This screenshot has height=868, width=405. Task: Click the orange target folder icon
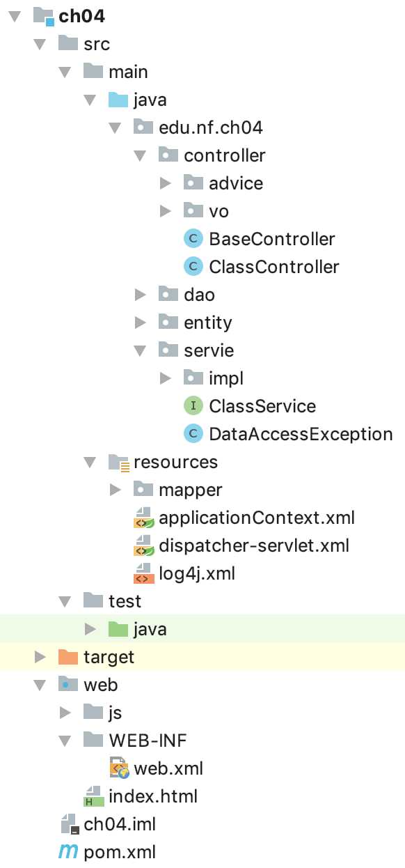click(68, 657)
